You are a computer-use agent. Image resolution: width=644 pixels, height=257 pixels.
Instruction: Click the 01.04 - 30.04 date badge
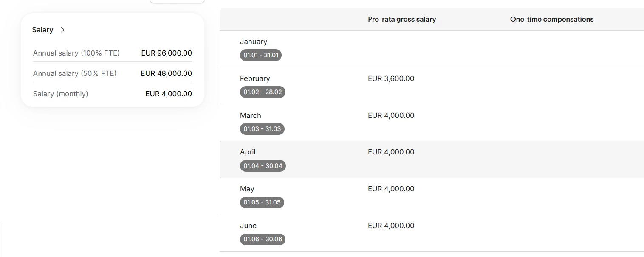point(263,166)
